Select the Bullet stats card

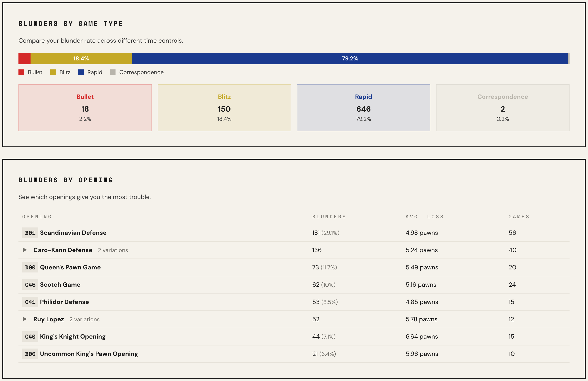pos(85,108)
